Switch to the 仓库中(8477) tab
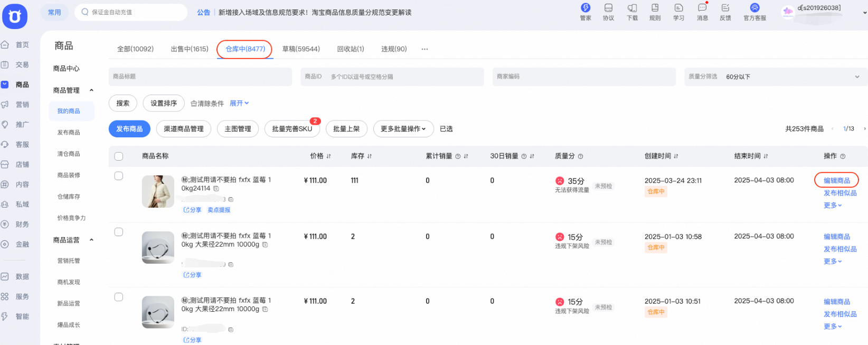The height and width of the screenshot is (345, 868). [x=245, y=49]
